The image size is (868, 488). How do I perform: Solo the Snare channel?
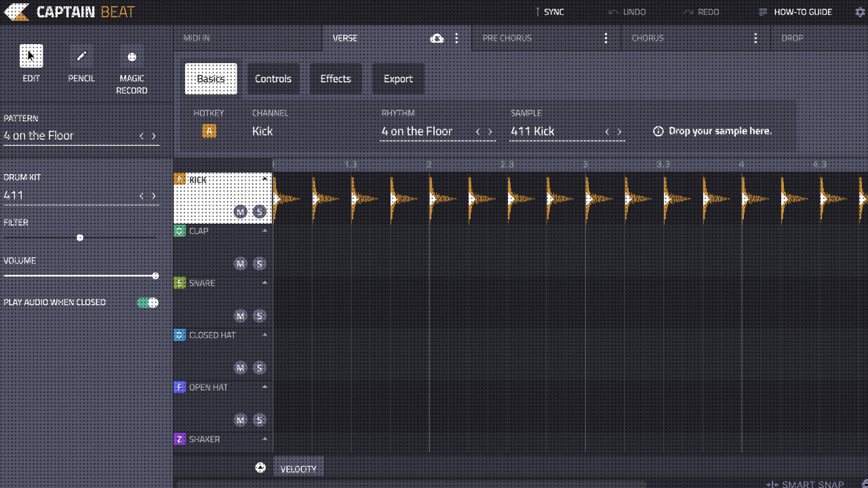(259, 316)
